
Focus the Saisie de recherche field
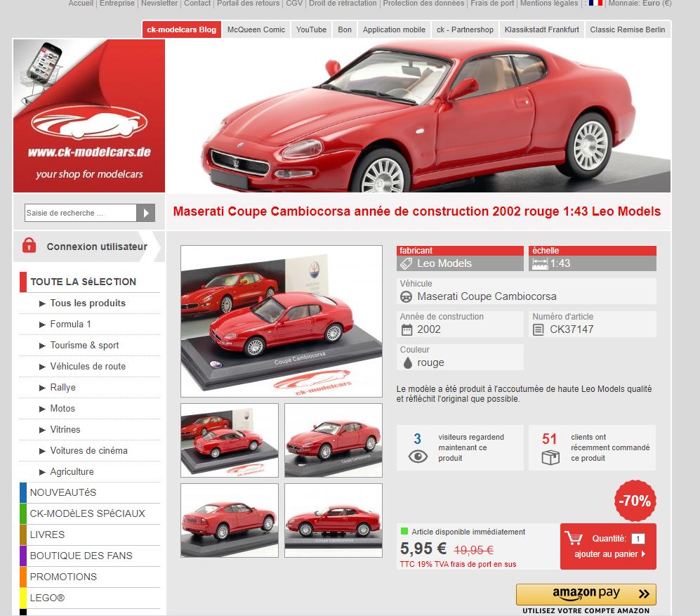pos(81,213)
